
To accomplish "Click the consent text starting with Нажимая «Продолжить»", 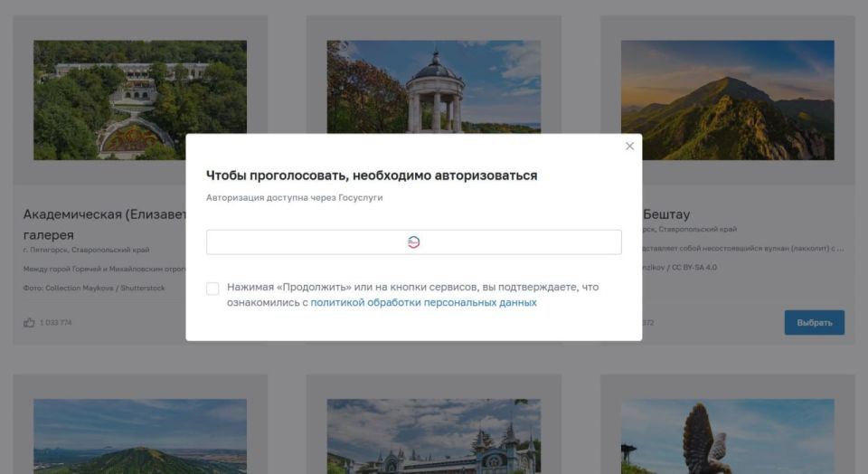I will pyautogui.click(x=412, y=288).
